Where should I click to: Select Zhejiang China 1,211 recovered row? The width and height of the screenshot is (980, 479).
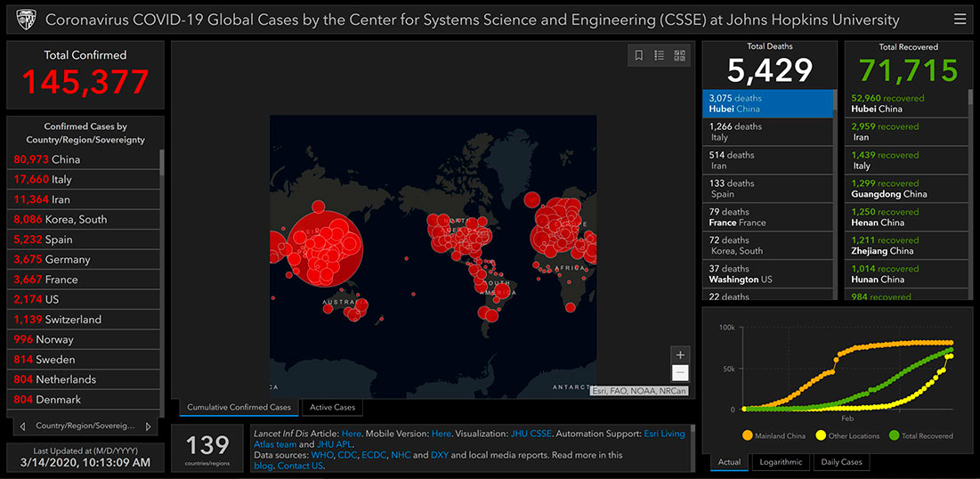pyautogui.click(x=906, y=246)
